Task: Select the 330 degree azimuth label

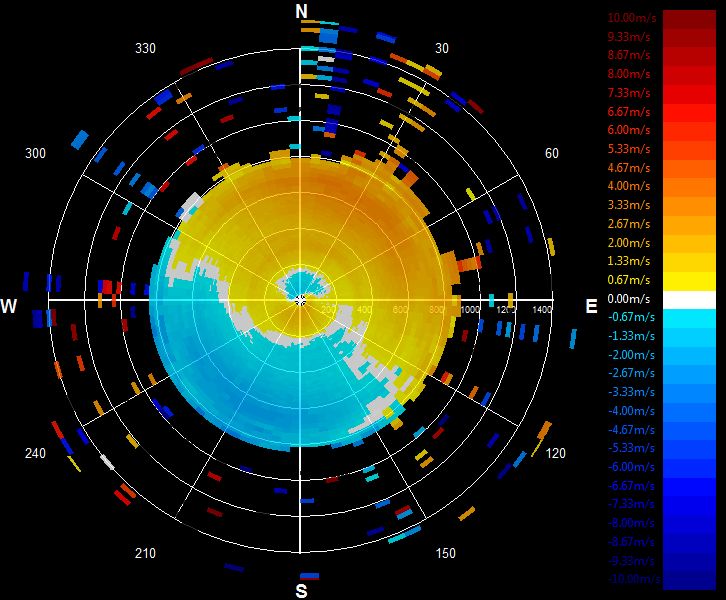Action: (145, 48)
